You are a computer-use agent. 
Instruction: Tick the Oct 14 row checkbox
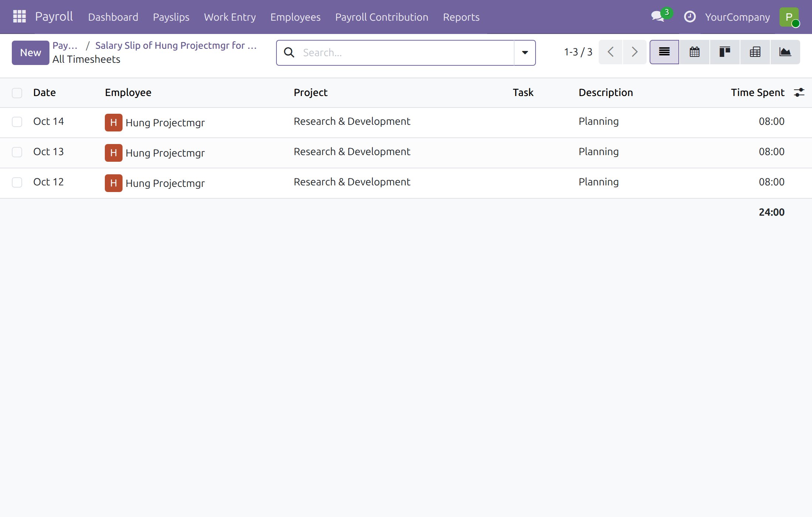point(17,122)
